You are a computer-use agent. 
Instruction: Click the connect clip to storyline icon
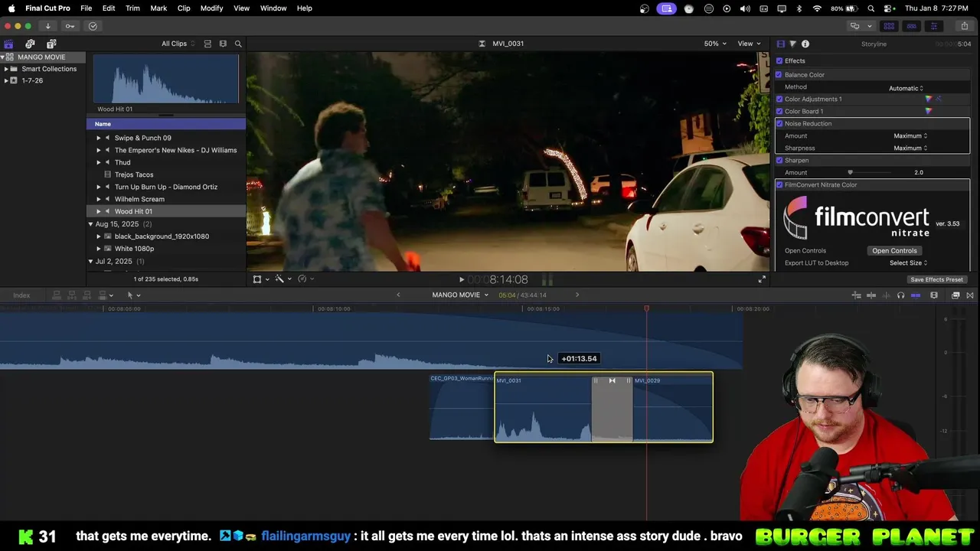click(56, 295)
